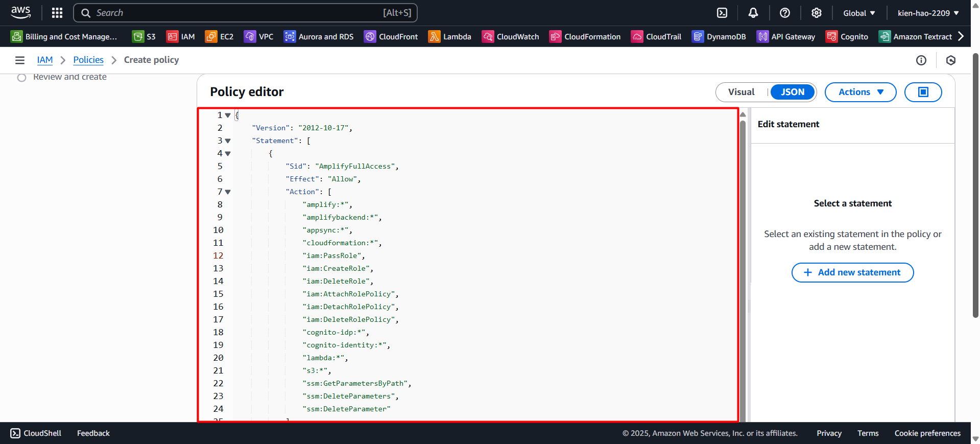Open the help question mark icon
The width and height of the screenshot is (980, 444).
785,13
